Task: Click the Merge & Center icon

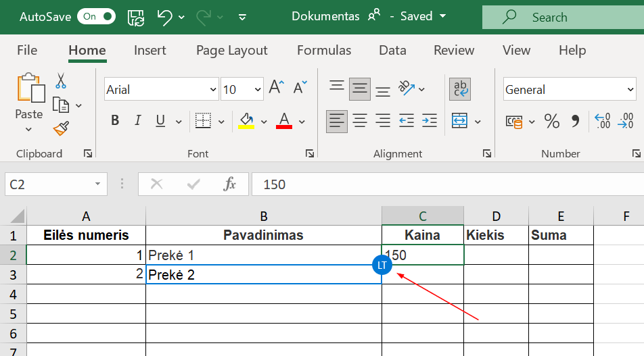Action: tap(460, 121)
